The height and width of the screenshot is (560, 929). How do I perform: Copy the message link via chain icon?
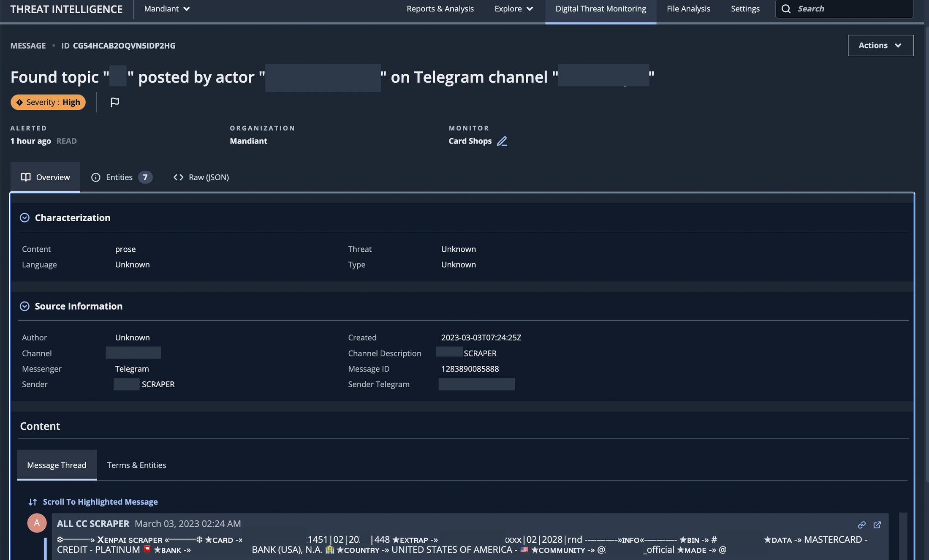point(861,525)
